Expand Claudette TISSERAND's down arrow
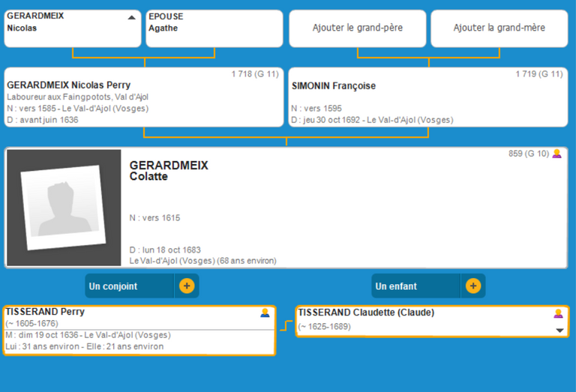The height and width of the screenshot is (392, 576). pos(558,330)
